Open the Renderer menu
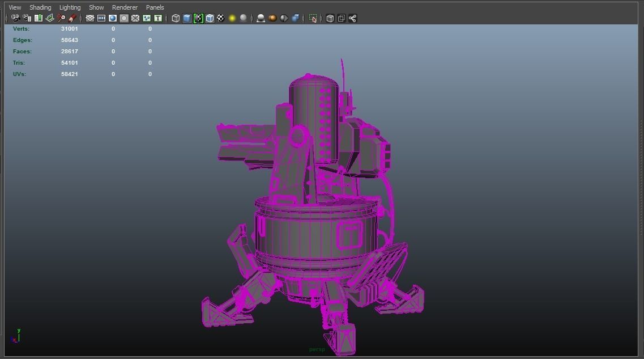The image size is (644, 359). click(125, 7)
